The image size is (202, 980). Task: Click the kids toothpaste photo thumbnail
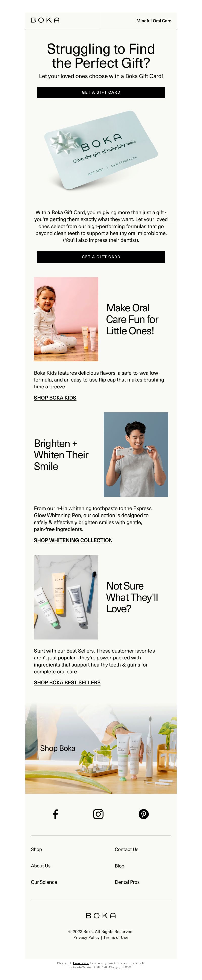[66, 319]
